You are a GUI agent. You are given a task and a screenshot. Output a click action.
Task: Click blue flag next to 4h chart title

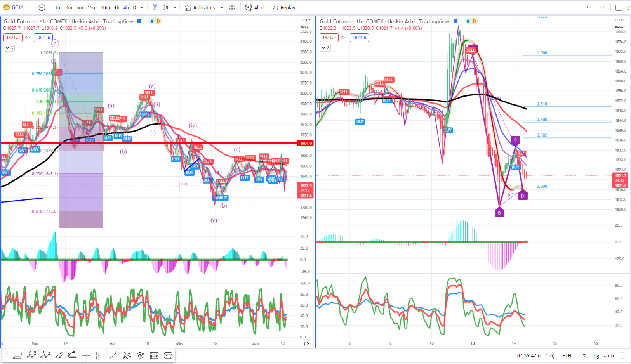[x=140, y=21]
